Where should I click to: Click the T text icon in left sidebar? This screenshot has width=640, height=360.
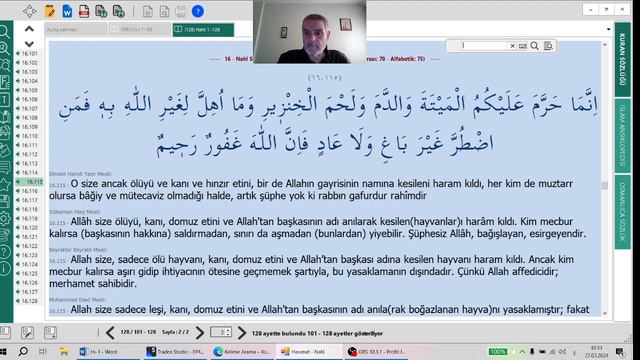tap(5, 99)
